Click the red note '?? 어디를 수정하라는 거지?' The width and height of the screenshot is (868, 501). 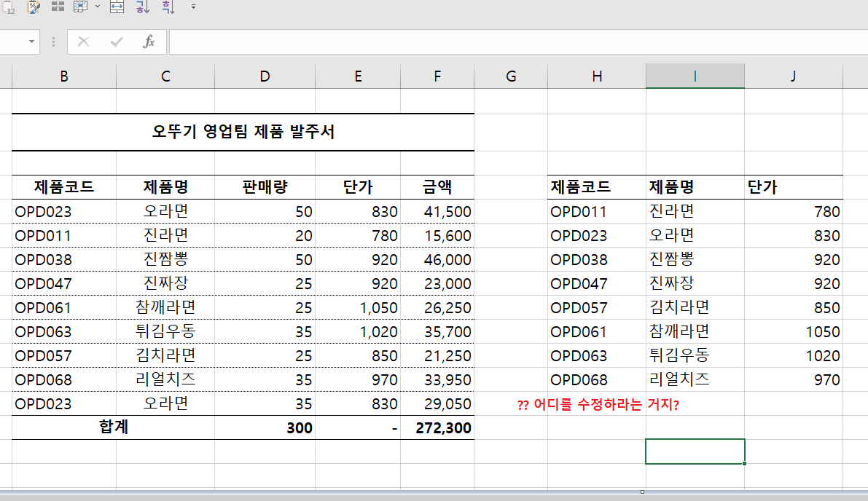pos(598,405)
